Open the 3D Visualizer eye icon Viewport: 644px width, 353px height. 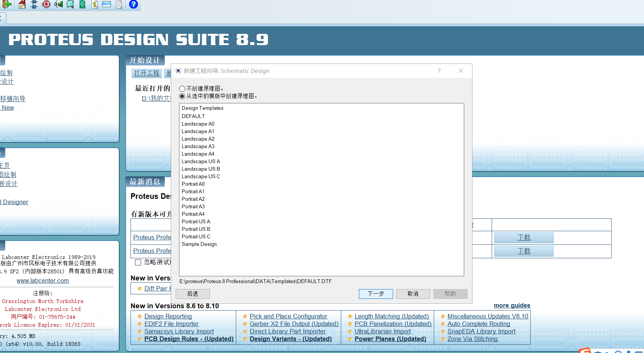[x=58, y=4]
